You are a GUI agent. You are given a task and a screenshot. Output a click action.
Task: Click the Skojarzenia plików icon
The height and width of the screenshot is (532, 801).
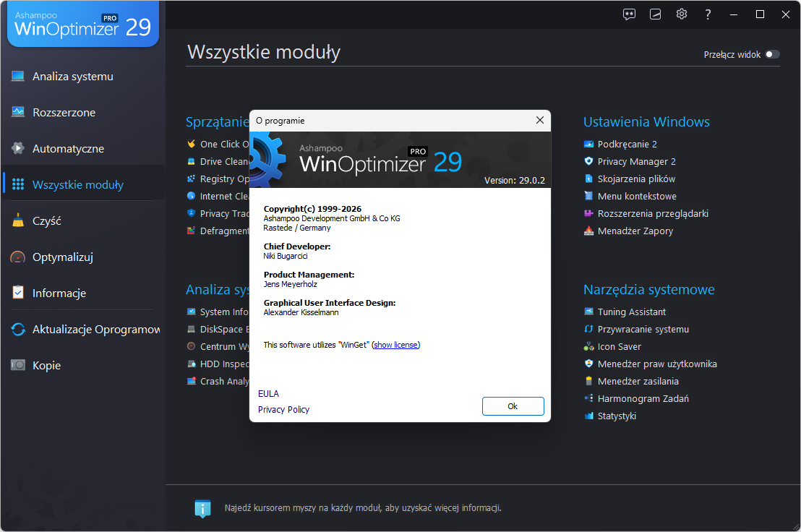click(588, 179)
